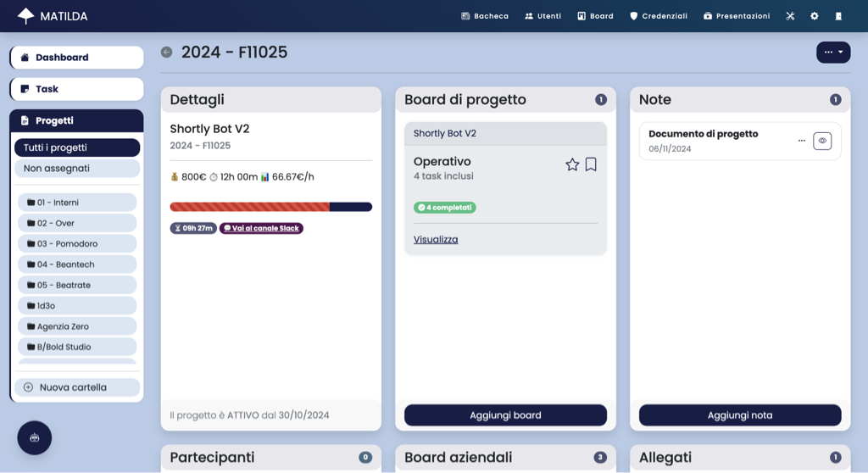The width and height of the screenshot is (868, 473).
Task: Open Credenziali from the top menu
Action: click(658, 16)
